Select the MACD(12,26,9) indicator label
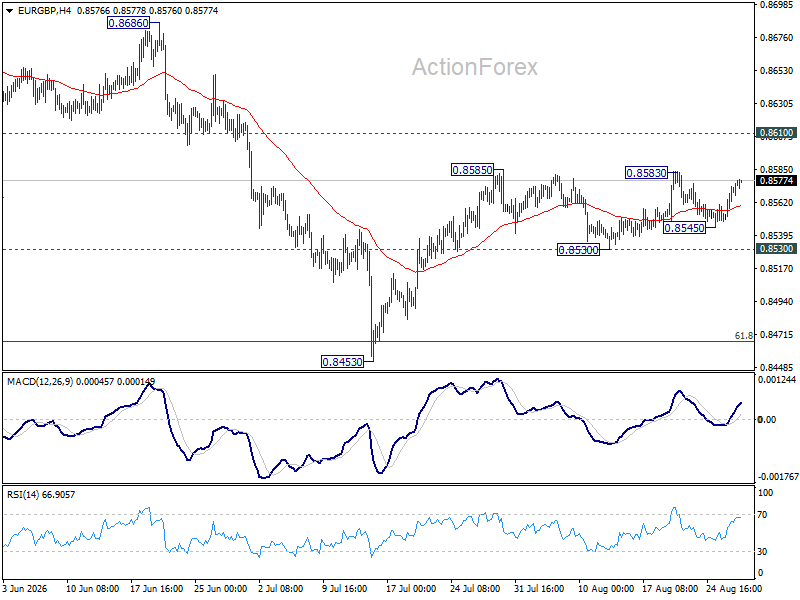The height and width of the screenshot is (600, 800). click(x=40, y=382)
